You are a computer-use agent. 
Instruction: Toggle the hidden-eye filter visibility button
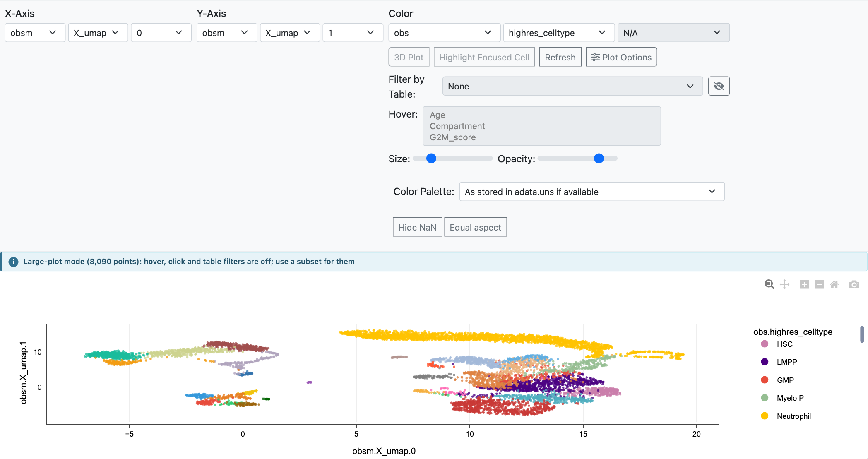tap(719, 86)
